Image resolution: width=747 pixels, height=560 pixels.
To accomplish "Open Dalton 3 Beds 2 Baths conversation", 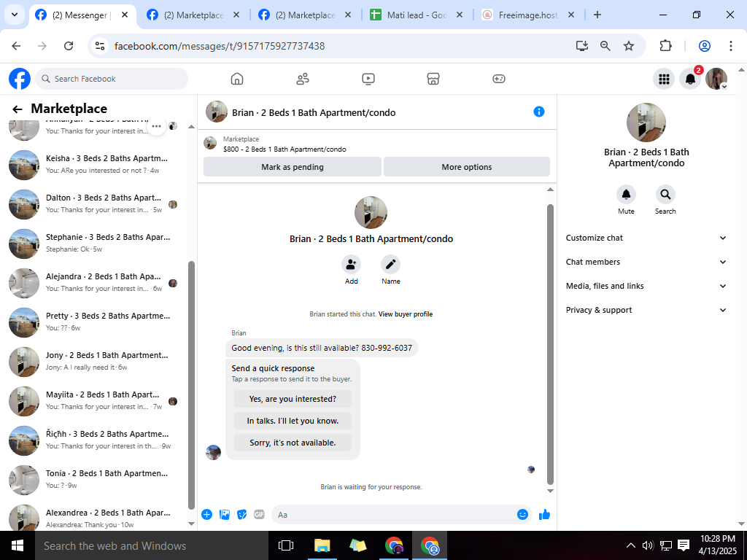I will coord(94,204).
